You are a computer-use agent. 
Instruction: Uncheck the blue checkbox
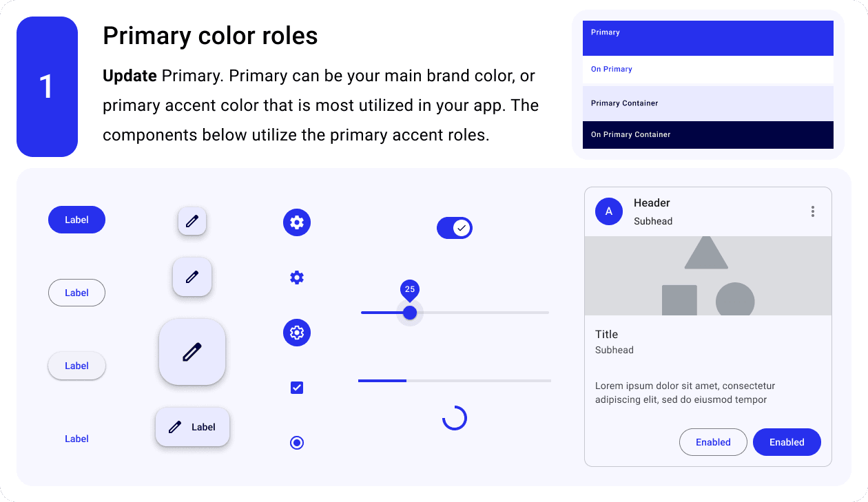coord(297,388)
